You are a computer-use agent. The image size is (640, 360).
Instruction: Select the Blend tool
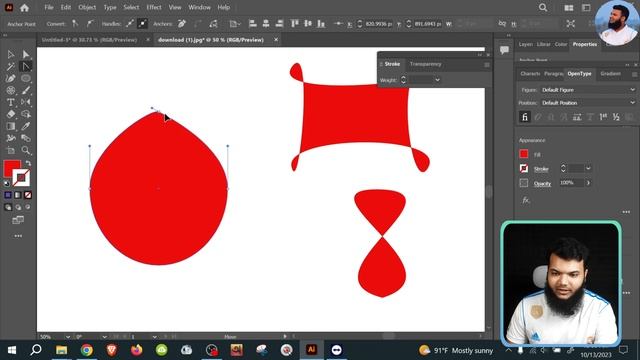tap(26, 138)
